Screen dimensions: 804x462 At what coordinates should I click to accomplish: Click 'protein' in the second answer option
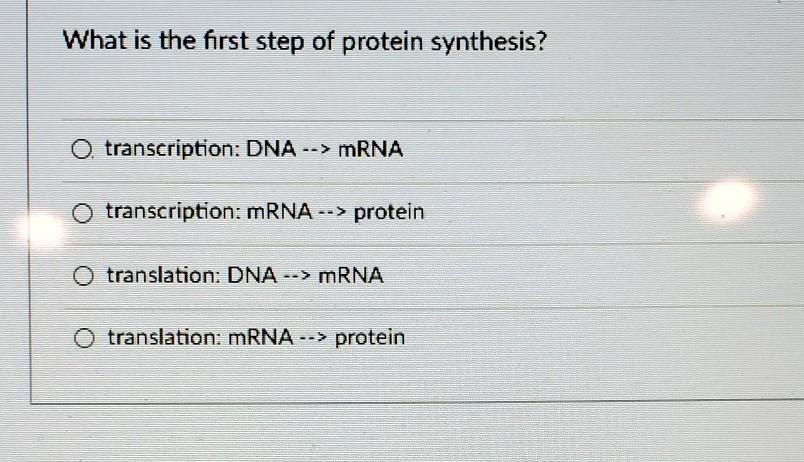tap(389, 212)
